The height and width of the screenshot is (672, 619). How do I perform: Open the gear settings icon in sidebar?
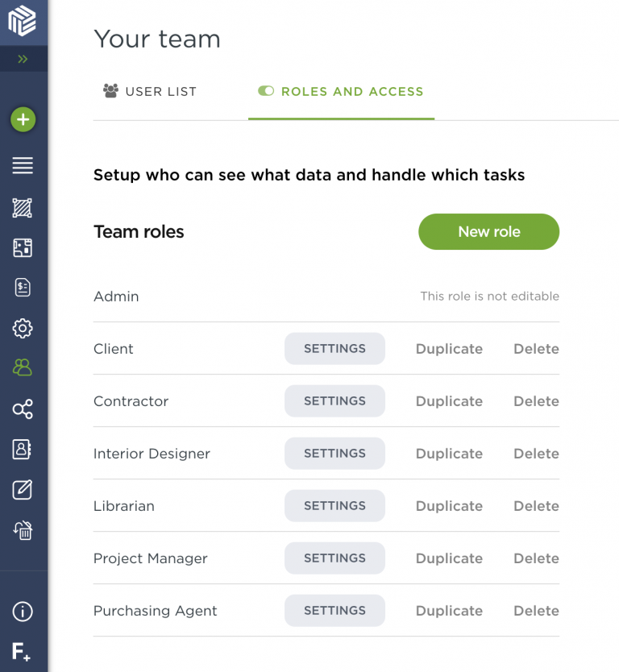23,328
